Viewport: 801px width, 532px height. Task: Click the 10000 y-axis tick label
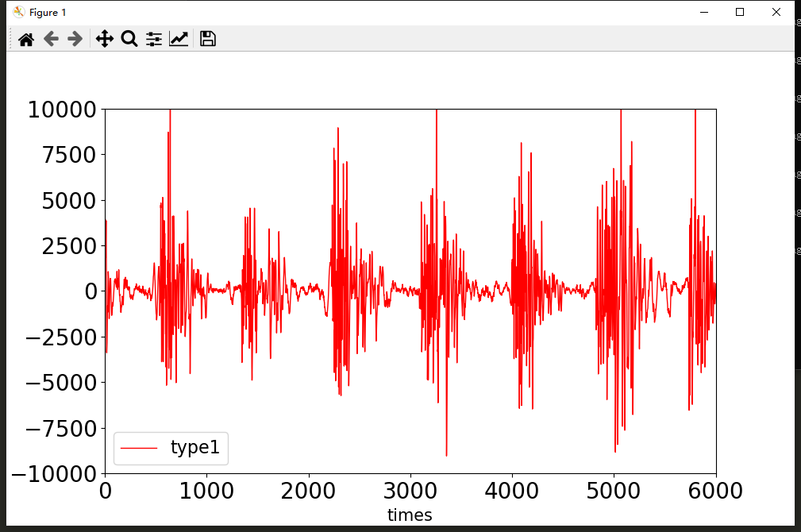62,110
